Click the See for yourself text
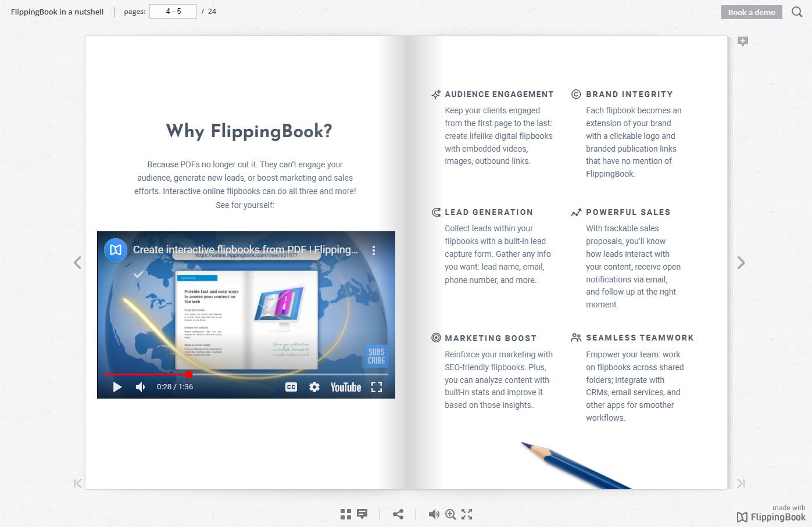This screenshot has width=812, height=527. (245, 205)
